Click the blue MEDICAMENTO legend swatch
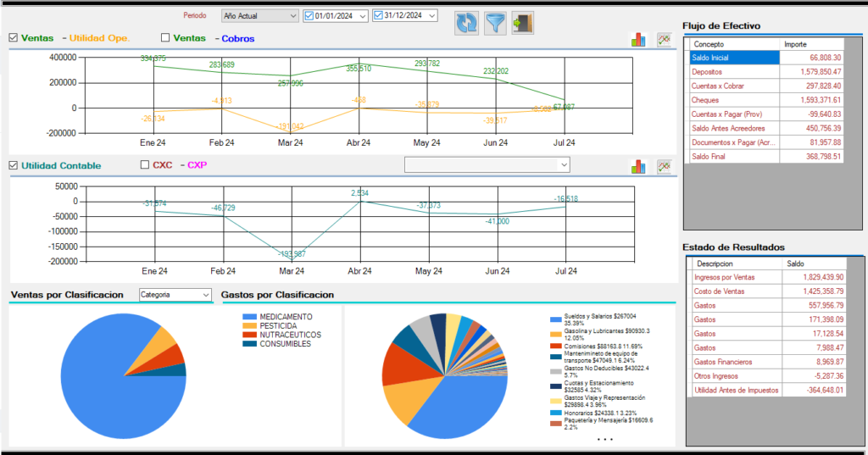 point(248,317)
